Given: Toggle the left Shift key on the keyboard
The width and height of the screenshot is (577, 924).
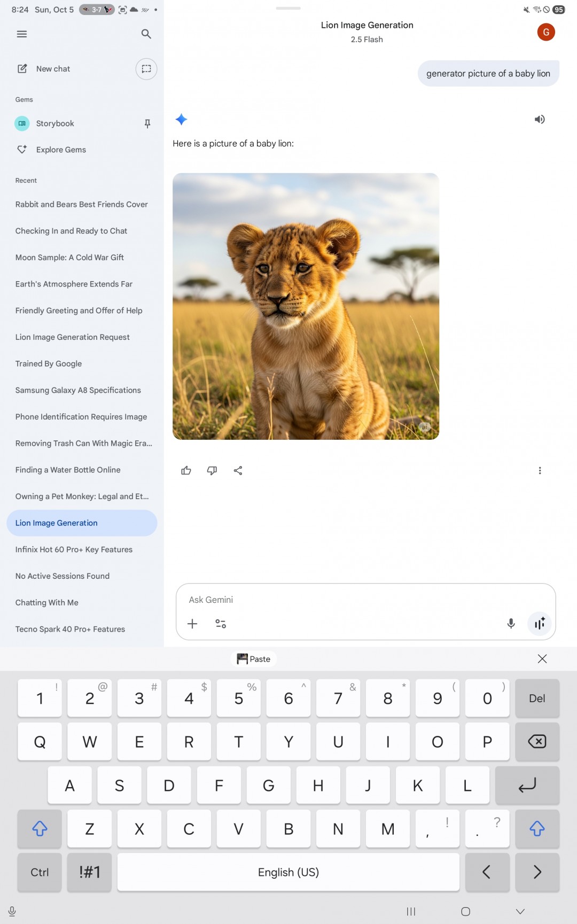Looking at the screenshot, I should 40,829.
